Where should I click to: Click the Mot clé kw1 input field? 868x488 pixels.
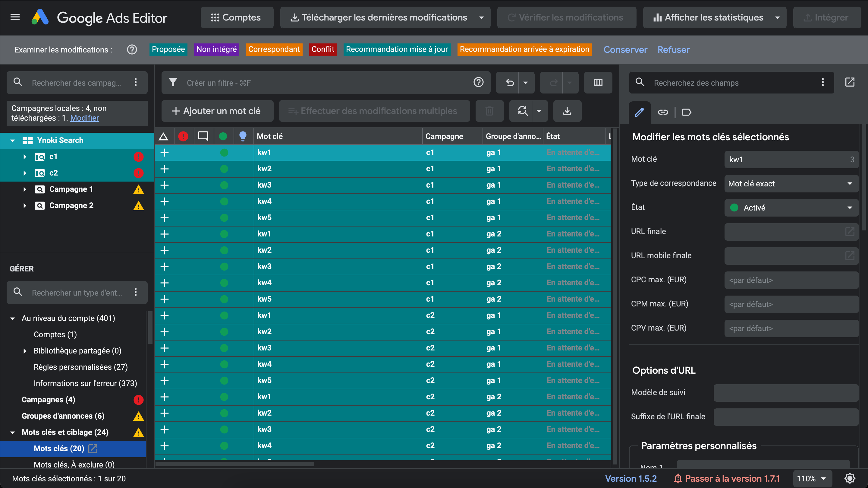pos(791,160)
